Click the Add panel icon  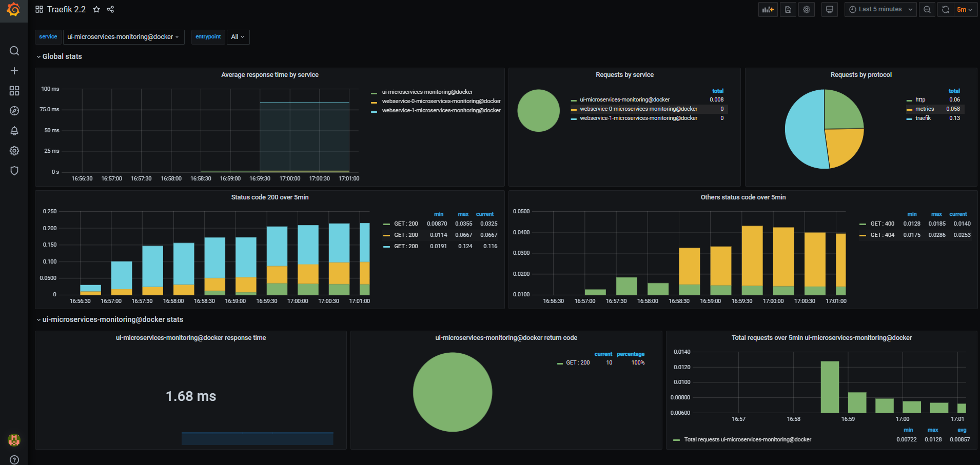[768, 9]
